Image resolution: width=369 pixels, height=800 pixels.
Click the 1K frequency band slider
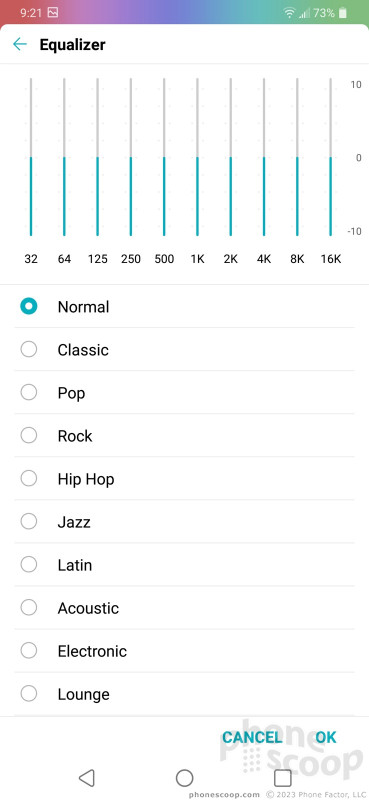198,157
